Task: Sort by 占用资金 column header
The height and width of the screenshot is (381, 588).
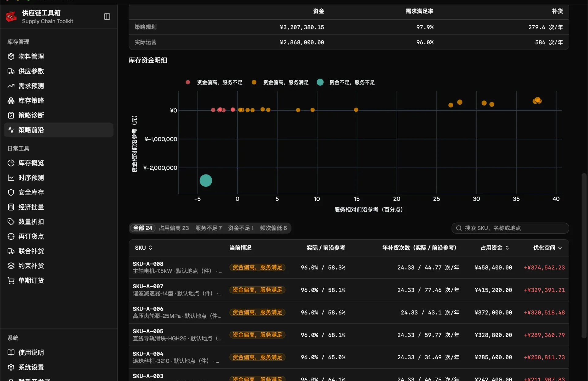Action: [495, 248]
